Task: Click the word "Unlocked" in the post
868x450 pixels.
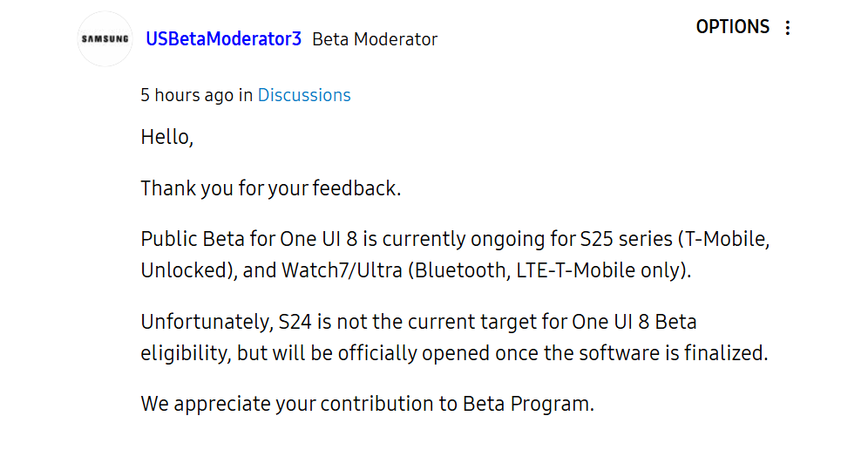Action: tap(185, 270)
